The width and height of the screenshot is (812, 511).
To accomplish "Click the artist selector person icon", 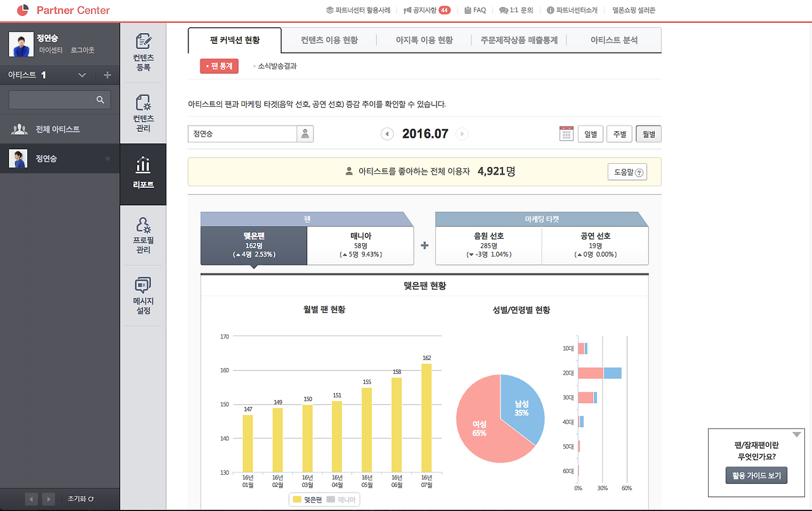I will (305, 134).
